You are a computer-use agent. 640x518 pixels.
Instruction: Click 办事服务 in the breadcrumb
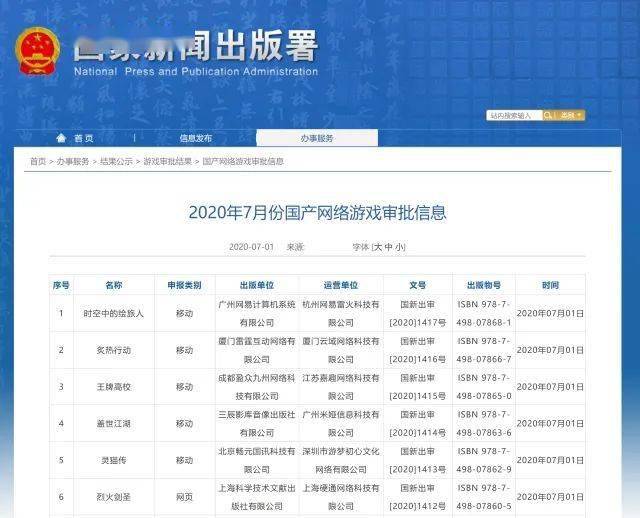pyautogui.click(x=73, y=161)
